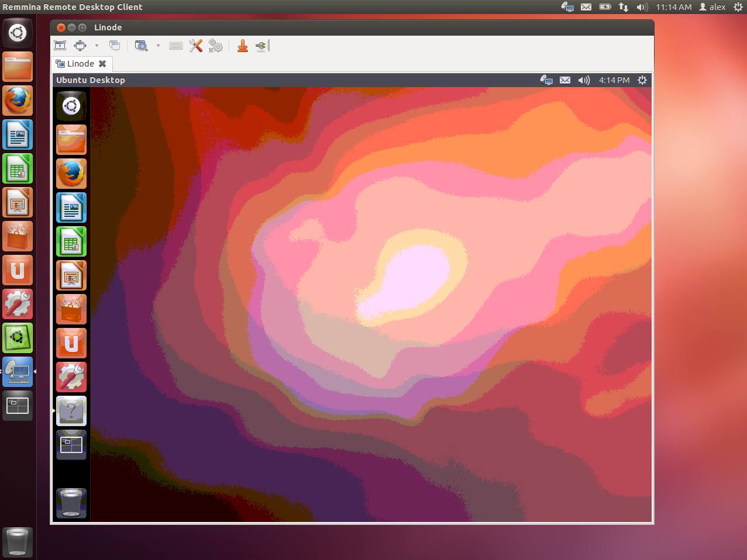
Task: Open Ubuntu Software Center on remote desktop
Action: point(71,309)
